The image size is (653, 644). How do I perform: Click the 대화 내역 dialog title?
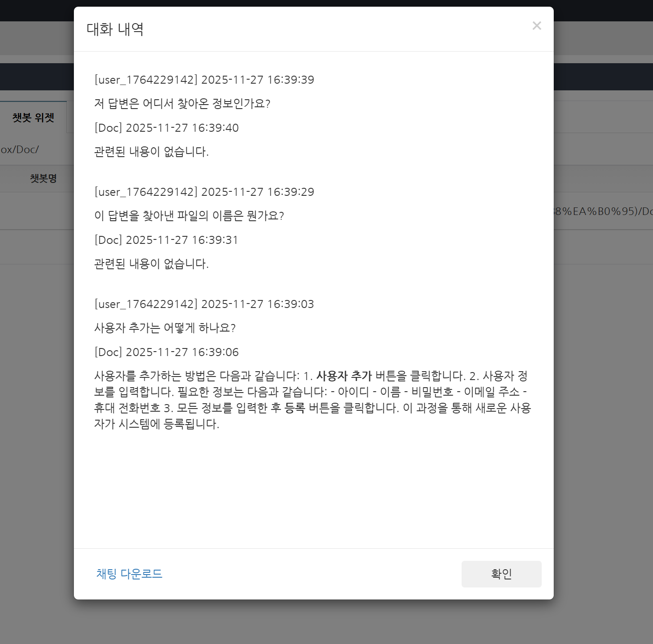(x=115, y=29)
